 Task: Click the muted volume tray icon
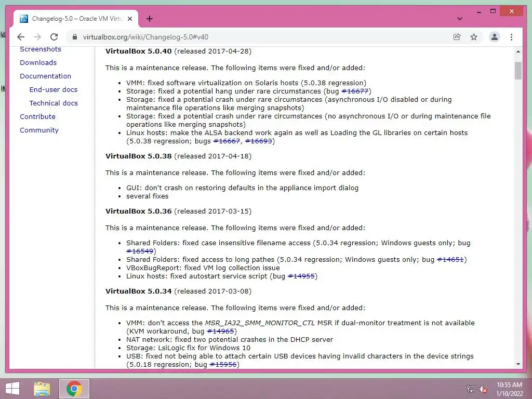pos(483,389)
